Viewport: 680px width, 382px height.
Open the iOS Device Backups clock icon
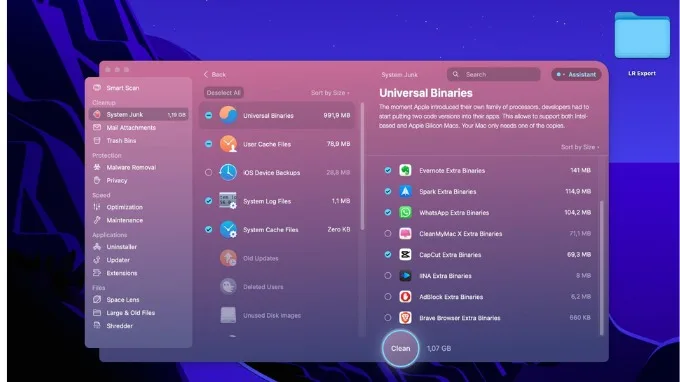[x=228, y=173]
